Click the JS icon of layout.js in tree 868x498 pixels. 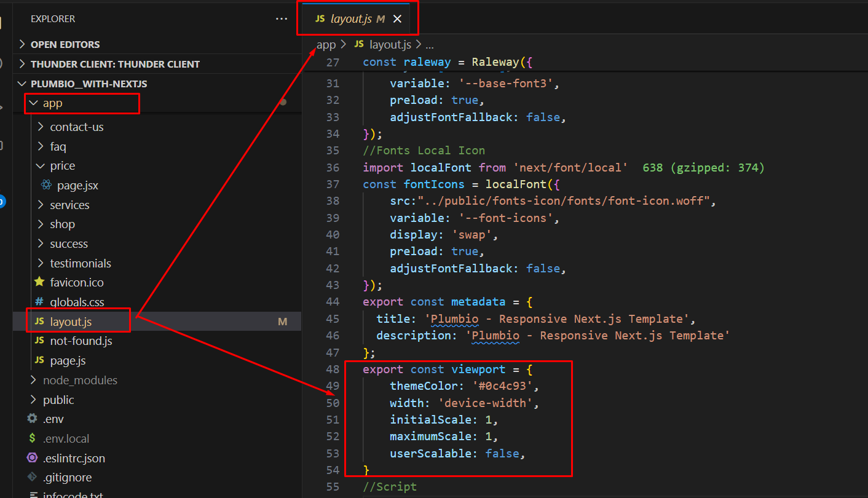(x=39, y=322)
